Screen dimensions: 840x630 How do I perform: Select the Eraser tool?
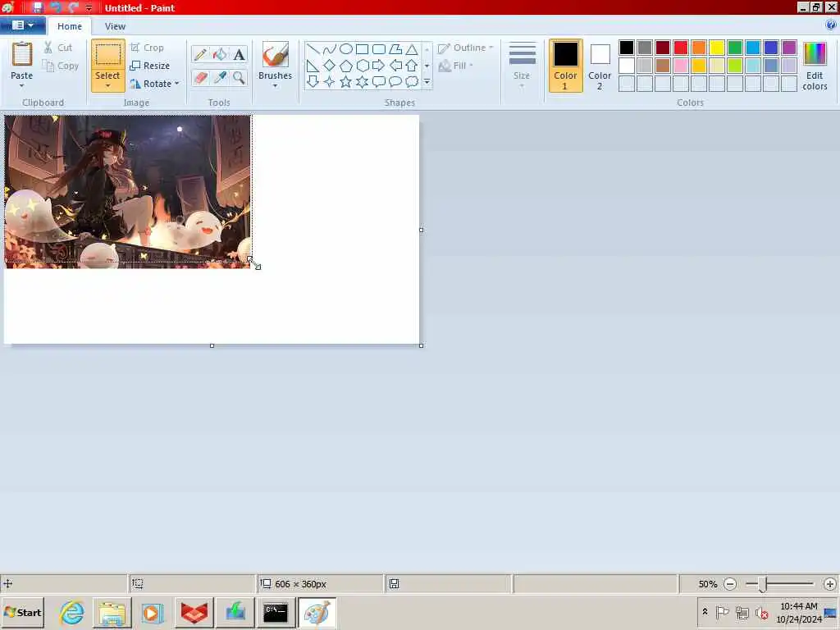[x=201, y=78]
